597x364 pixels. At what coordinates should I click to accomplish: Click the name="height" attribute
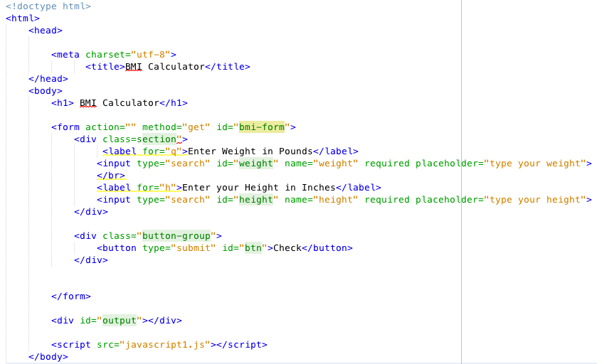[x=322, y=200]
